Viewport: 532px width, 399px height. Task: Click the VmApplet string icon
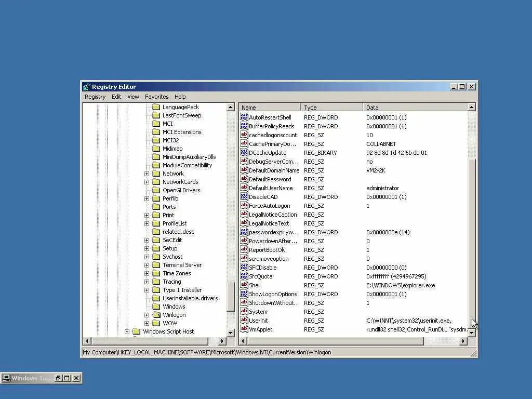pos(244,329)
